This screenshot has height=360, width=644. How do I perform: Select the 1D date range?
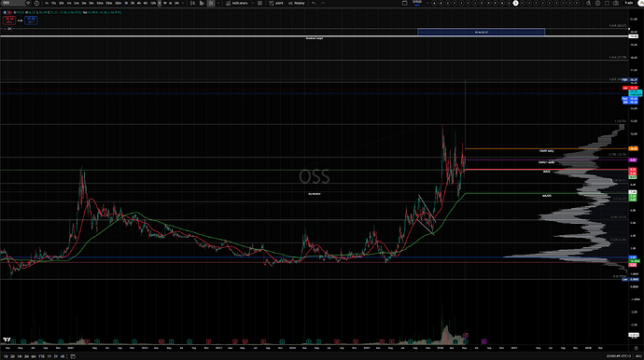tap(6, 356)
